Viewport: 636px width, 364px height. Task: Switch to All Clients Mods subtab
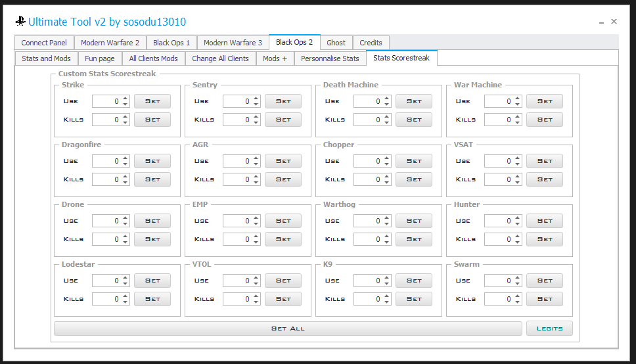tap(153, 58)
